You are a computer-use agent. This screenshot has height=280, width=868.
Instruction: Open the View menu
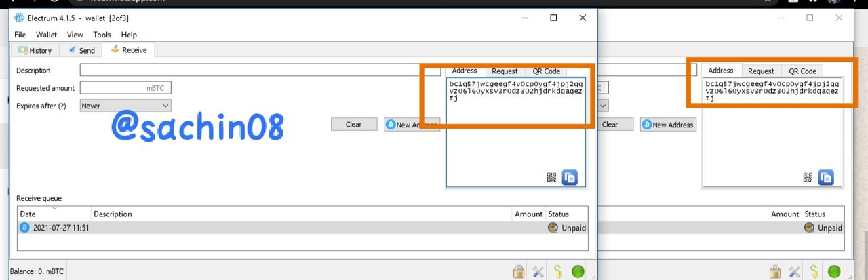click(75, 35)
